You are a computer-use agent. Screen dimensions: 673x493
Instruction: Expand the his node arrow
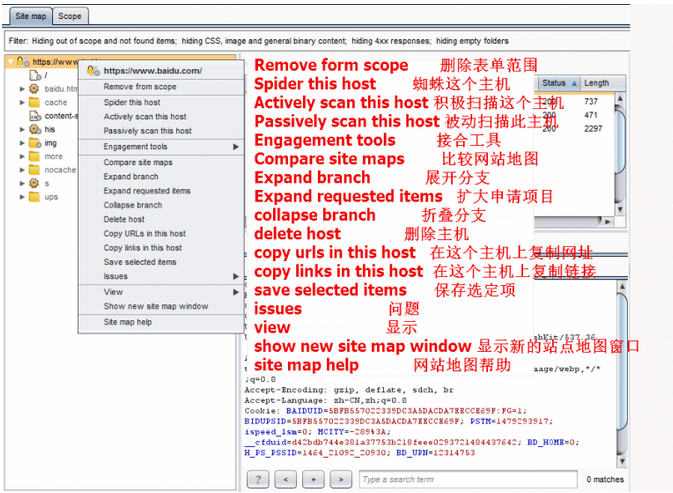[x=22, y=129]
